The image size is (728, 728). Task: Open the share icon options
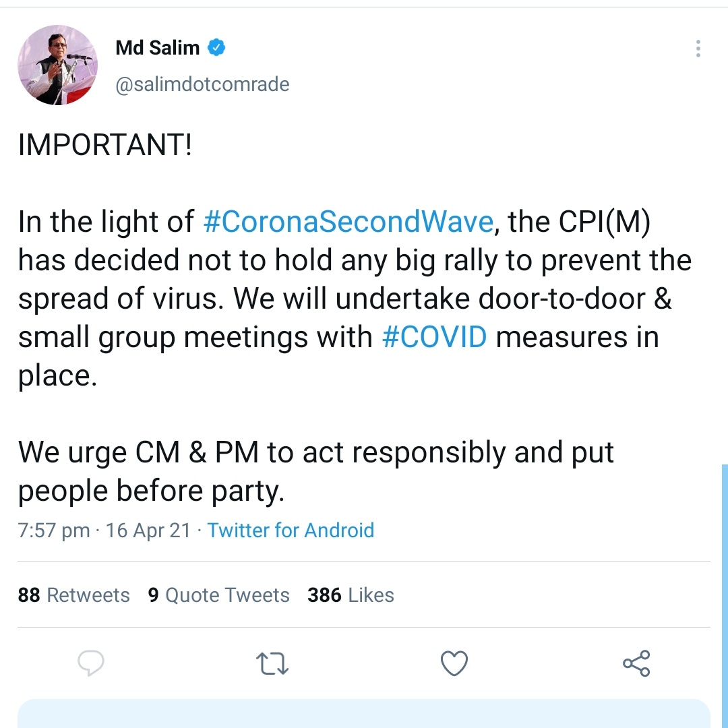[636, 663]
